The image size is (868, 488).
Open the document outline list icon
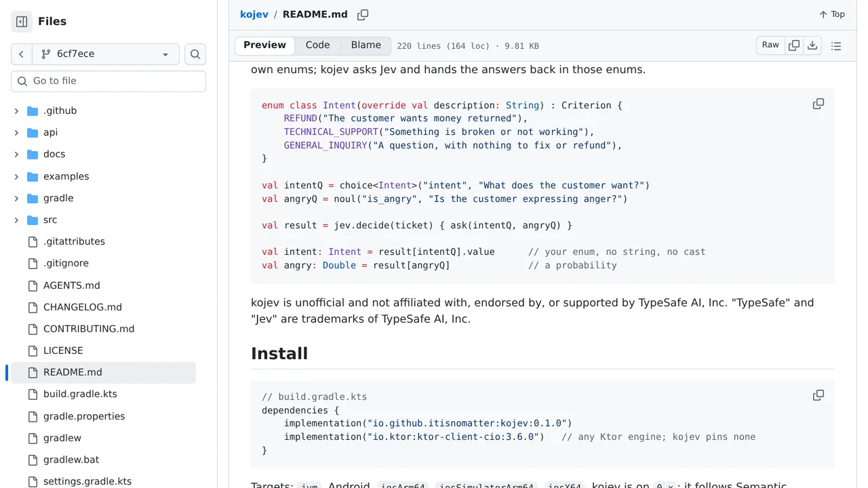(x=836, y=46)
